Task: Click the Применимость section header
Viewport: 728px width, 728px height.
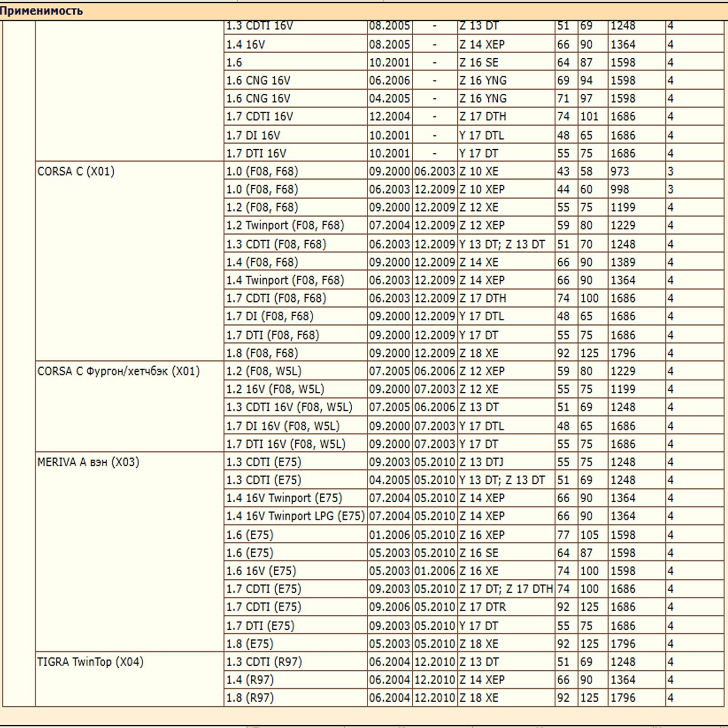Action: (41, 11)
